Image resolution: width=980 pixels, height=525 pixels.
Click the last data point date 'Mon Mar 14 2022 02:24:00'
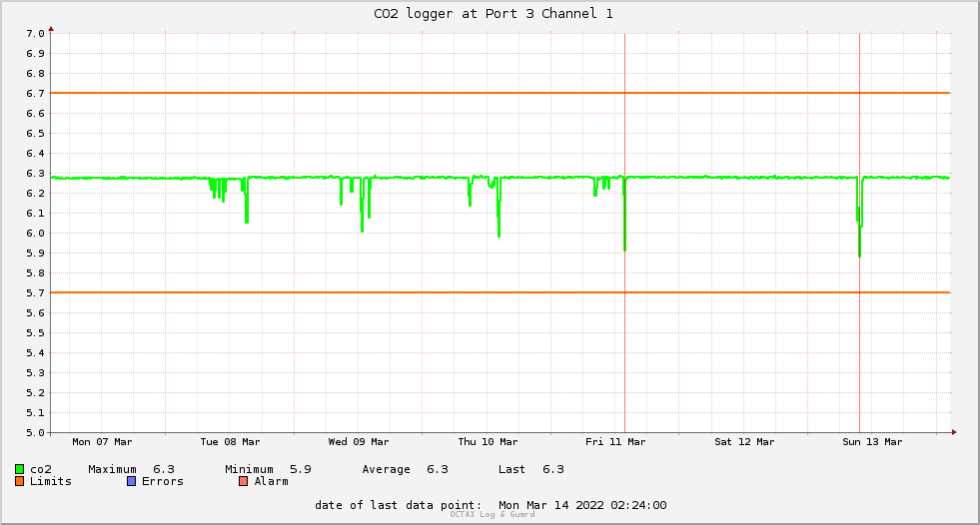point(582,505)
